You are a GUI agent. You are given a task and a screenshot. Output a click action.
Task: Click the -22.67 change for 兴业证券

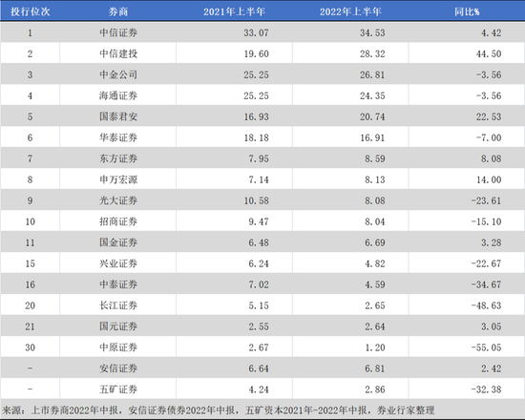pyautogui.click(x=486, y=263)
